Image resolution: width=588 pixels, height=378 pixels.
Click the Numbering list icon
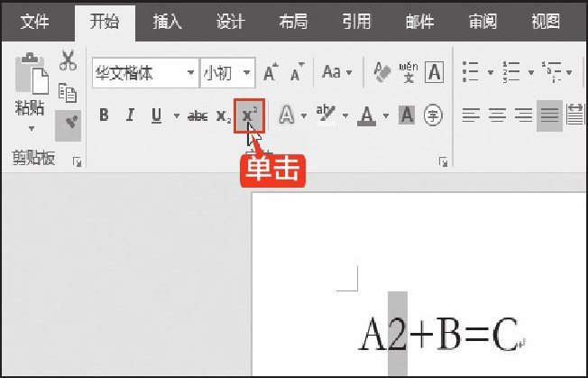[511, 71]
